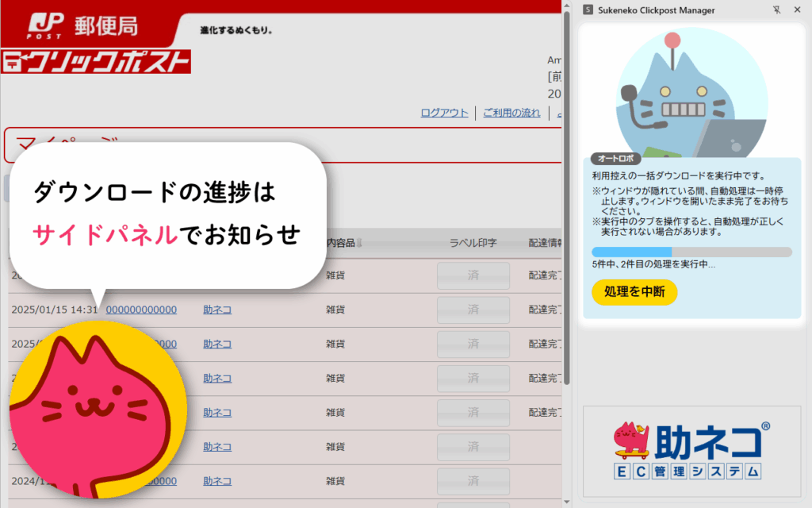
Task: Click the オートロボ badge label
Action: pos(615,158)
